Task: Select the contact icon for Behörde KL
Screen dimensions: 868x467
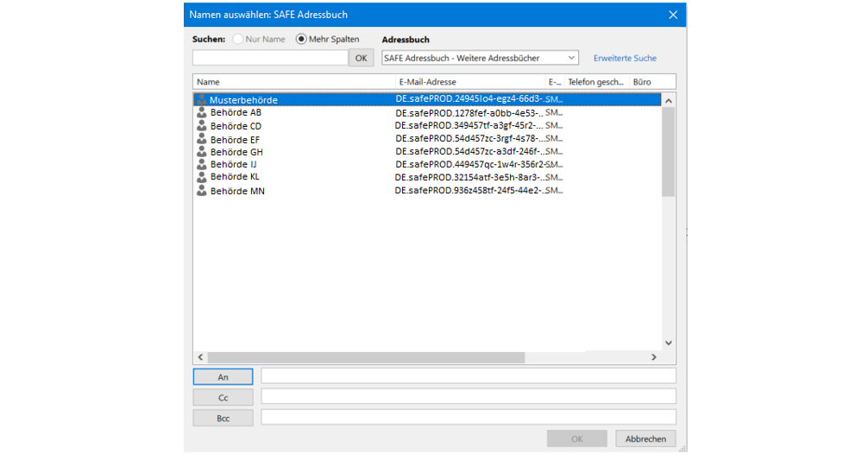Action: (202, 177)
